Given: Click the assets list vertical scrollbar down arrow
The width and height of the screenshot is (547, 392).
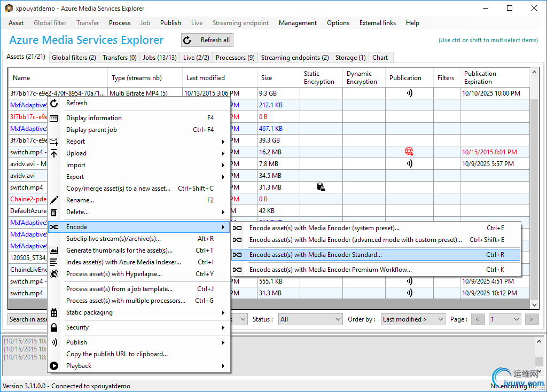Looking at the screenshot, I should coord(534,305).
